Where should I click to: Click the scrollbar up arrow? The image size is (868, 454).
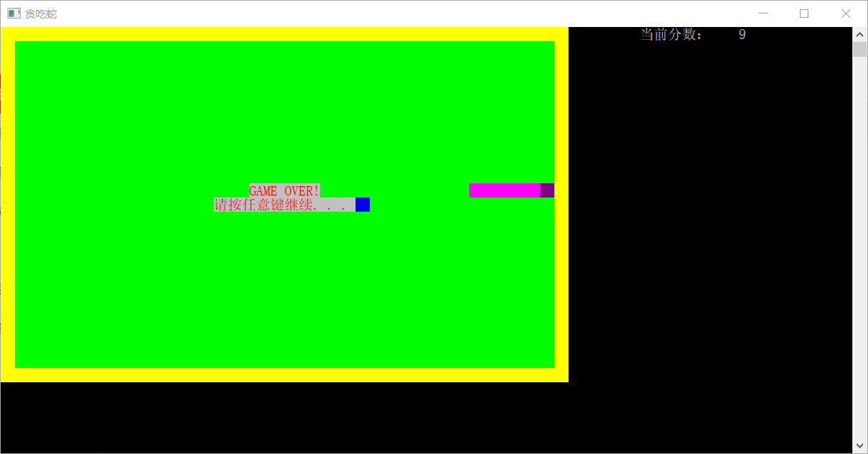pyautogui.click(x=859, y=34)
